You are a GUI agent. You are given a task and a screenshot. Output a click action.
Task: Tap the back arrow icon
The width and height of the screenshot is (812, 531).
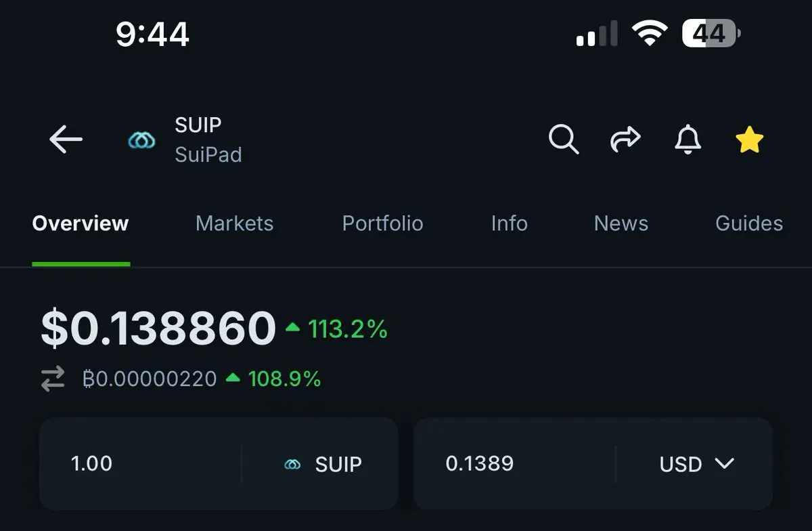pos(66,140)
